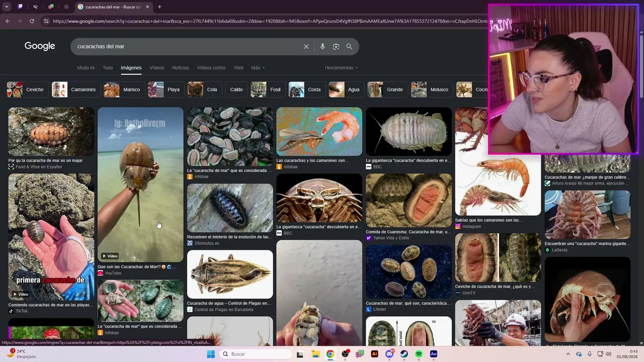Open Discord from the taskbar
Viewport: 644px width, 362px height.
[x=389, y=354]
